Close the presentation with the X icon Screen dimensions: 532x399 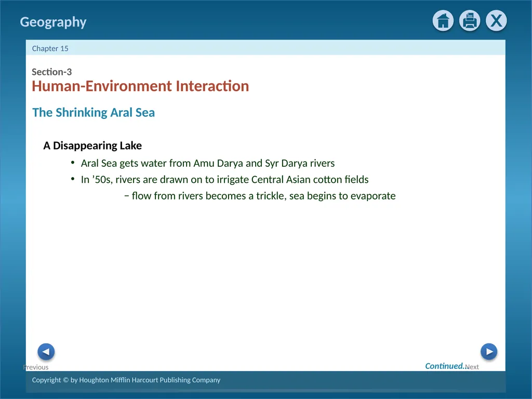pyautogui.click(x=496, y=21)
